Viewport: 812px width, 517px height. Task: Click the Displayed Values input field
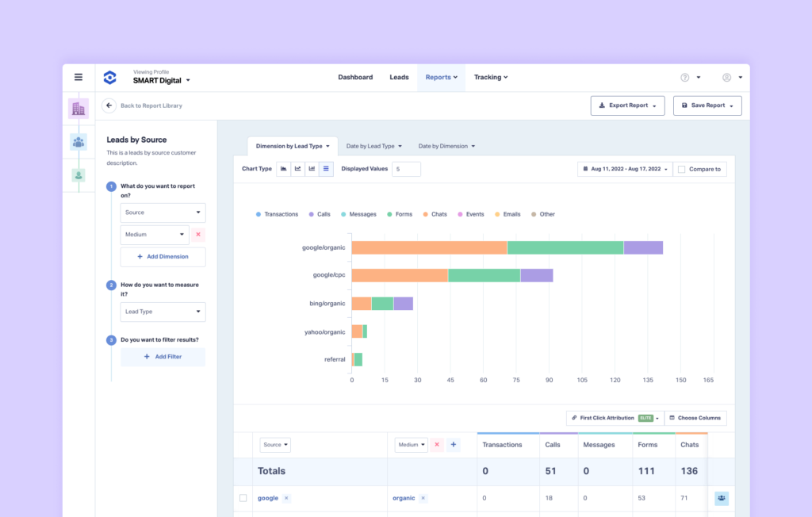pos(406,168)
